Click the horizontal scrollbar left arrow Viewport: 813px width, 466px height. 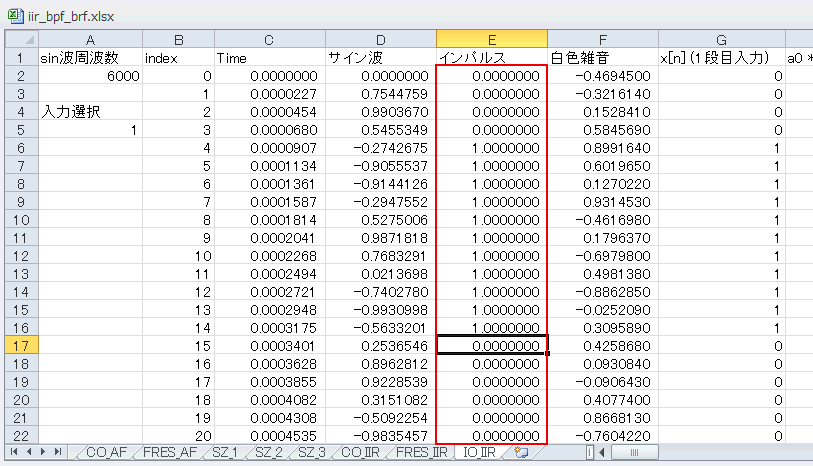(601, 453)
